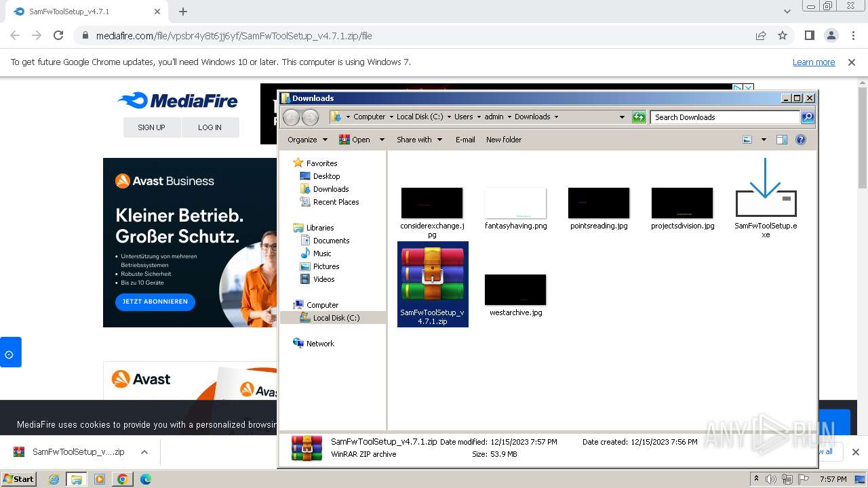The width and height of the screenshot is (868, 488).
Task: Select Computer in navigation pane
Action: pos(322,305)
